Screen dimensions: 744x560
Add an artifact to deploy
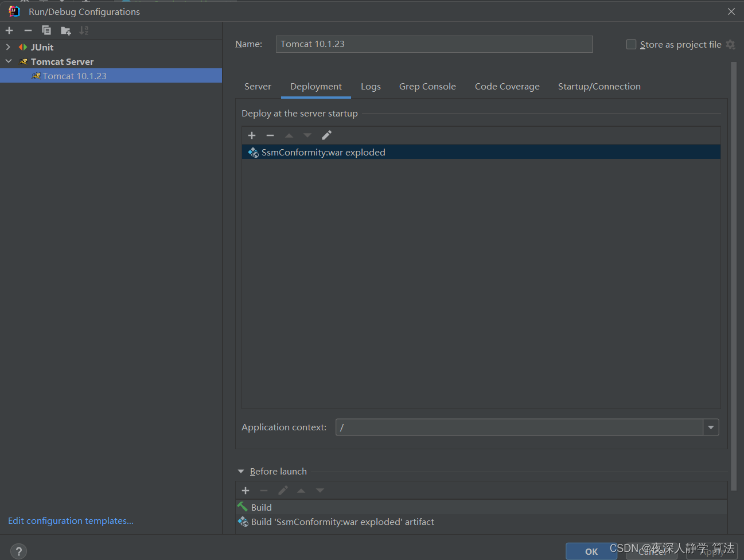tap(252, 135)
